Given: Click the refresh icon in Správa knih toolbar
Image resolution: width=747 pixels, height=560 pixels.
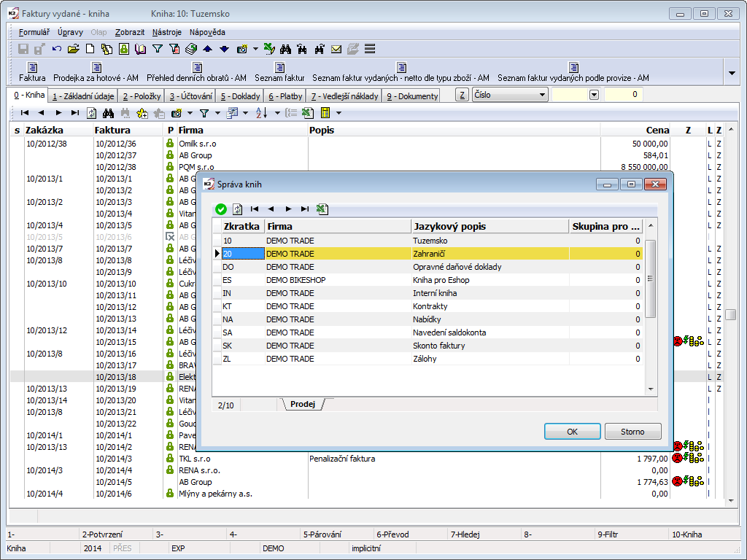Looking at the screenshot, I should 237,209.
